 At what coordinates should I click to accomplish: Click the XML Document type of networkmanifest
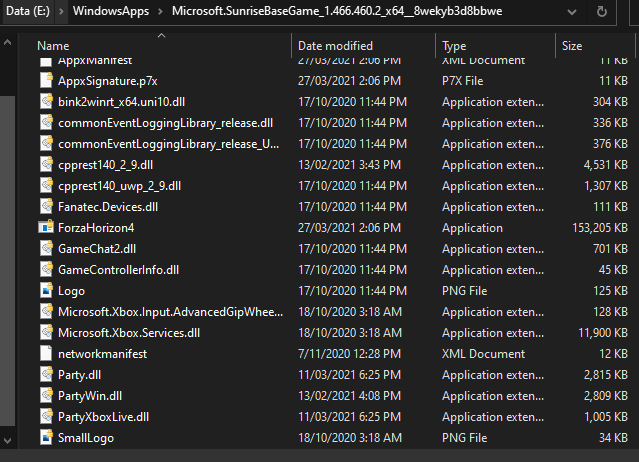[x=483, y=354]
